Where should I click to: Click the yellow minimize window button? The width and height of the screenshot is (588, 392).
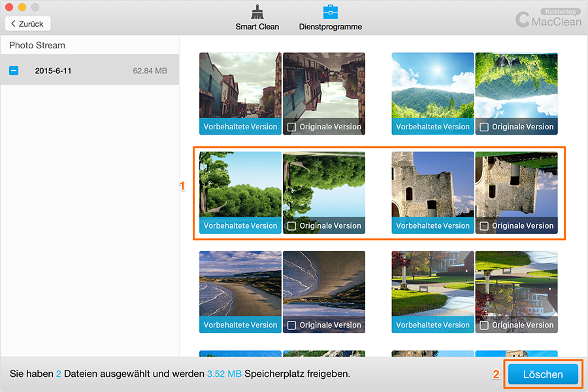click(22, 7)
